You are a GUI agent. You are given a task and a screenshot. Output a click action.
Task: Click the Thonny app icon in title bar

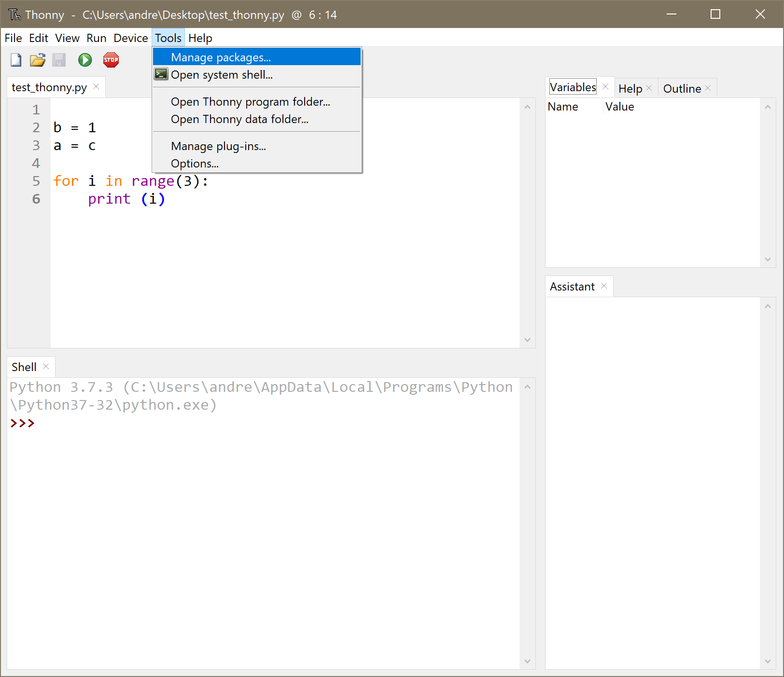14,14
